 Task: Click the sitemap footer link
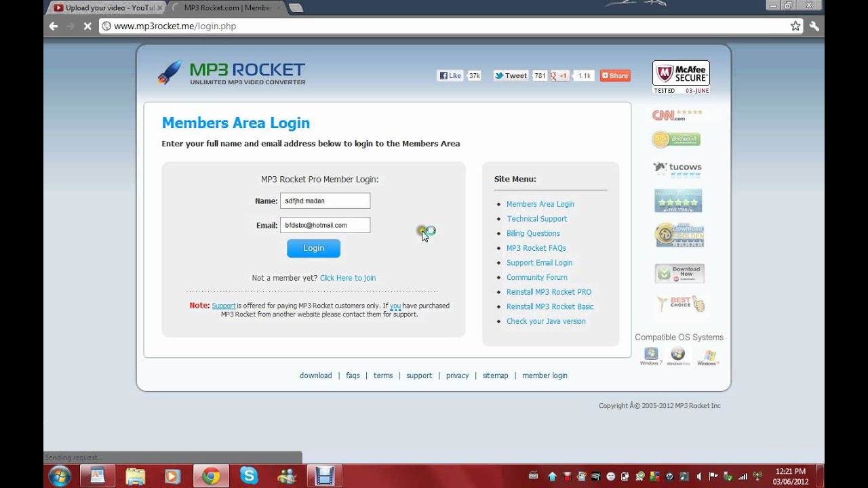[495, 375]
